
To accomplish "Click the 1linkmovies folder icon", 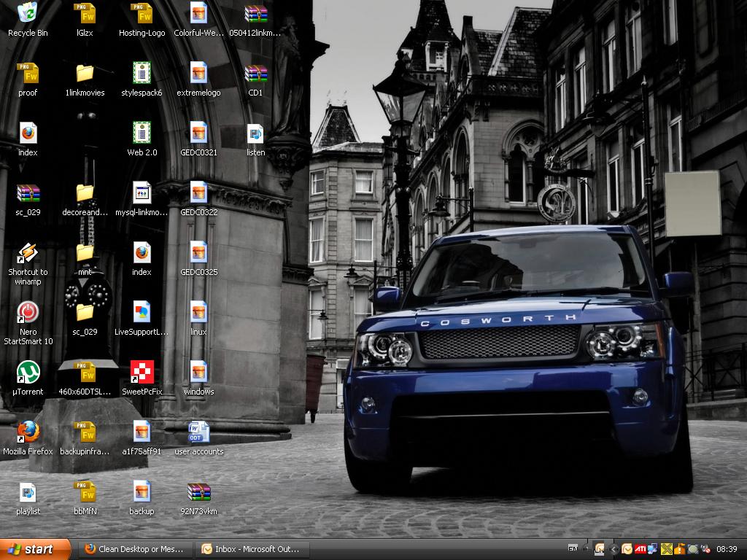I will [85, 73].
